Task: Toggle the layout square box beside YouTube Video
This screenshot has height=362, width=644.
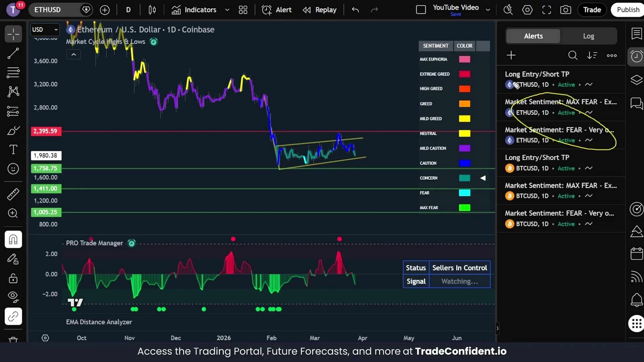Action: 421,10
